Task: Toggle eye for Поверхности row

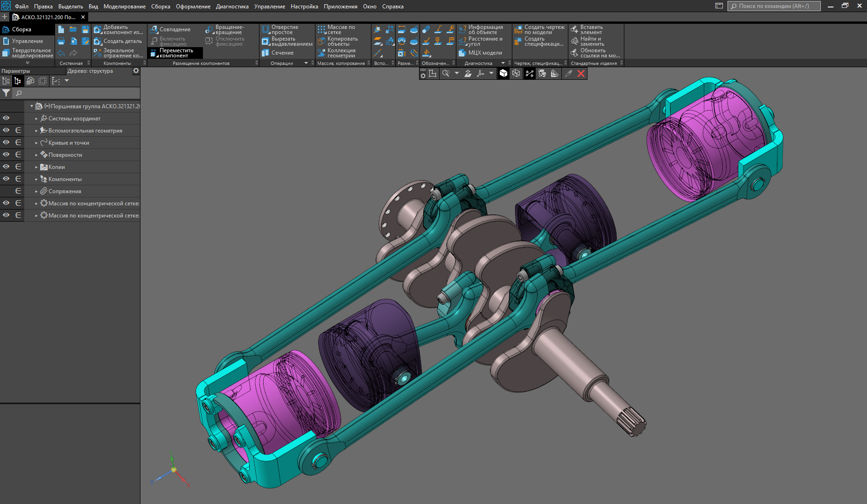Action: point(6,154)
